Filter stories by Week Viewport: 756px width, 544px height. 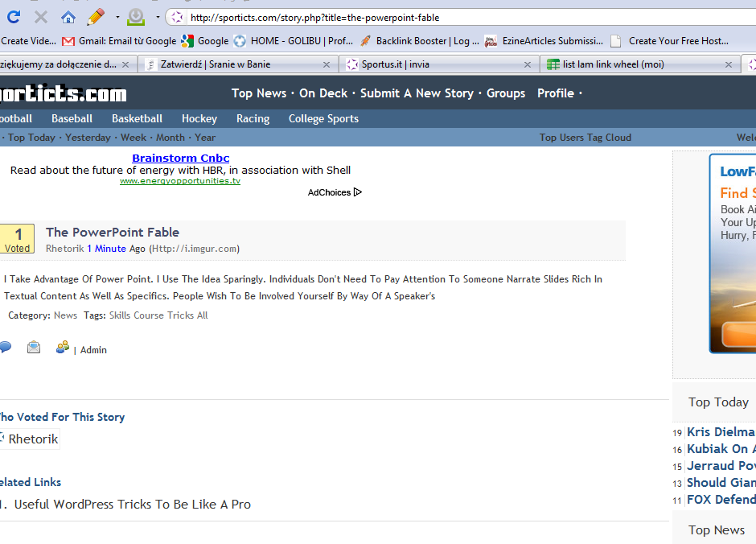(133, 138)
